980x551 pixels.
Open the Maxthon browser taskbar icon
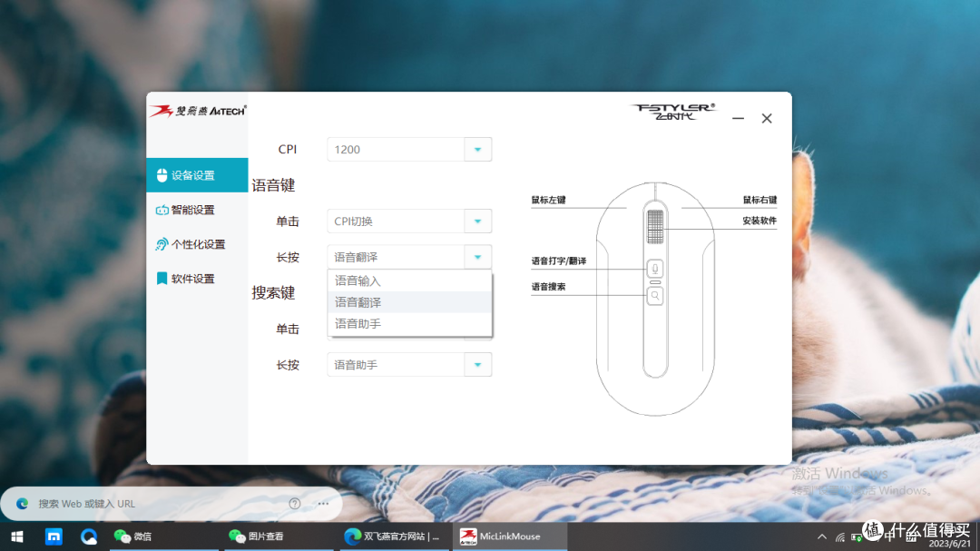click(54, 536)
